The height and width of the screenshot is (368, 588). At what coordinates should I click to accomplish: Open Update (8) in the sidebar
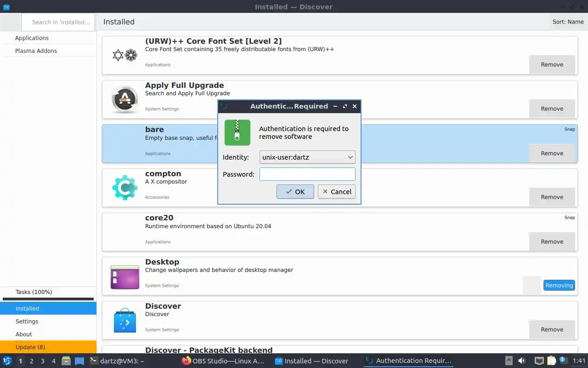click(48, 347)
